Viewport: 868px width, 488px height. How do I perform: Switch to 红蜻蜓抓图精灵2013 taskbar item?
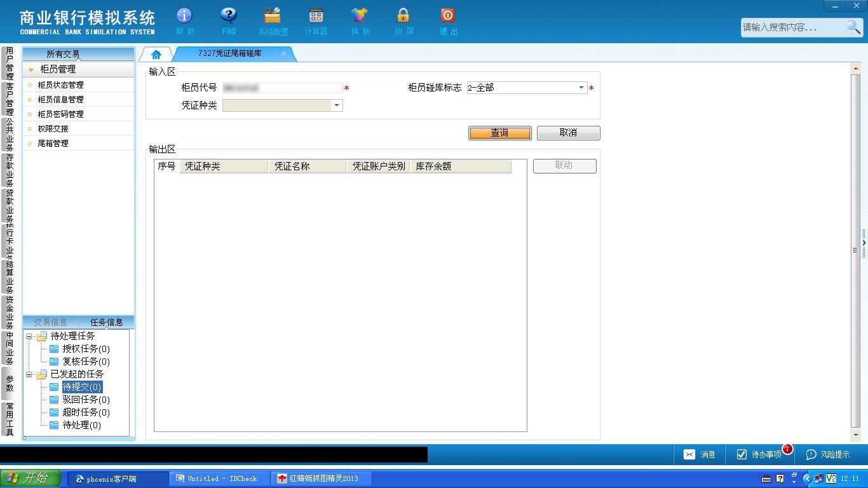(322, 478)
